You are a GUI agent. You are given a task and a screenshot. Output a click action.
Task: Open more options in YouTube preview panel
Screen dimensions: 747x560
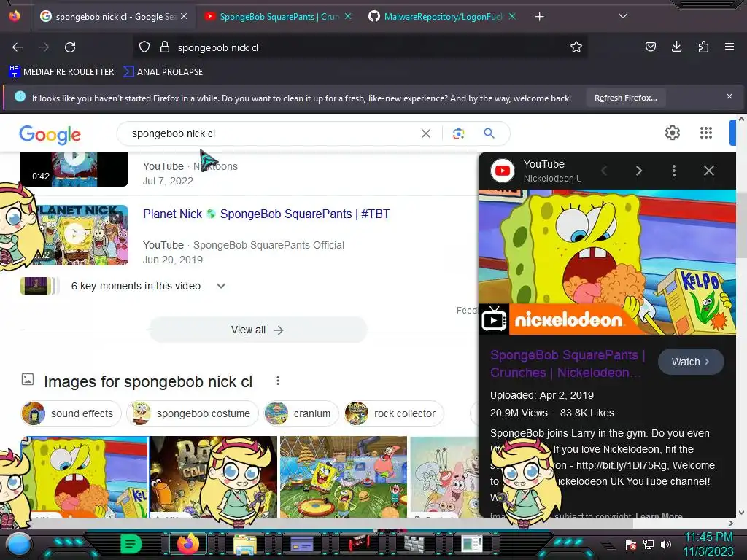click(x=673, y=171)
